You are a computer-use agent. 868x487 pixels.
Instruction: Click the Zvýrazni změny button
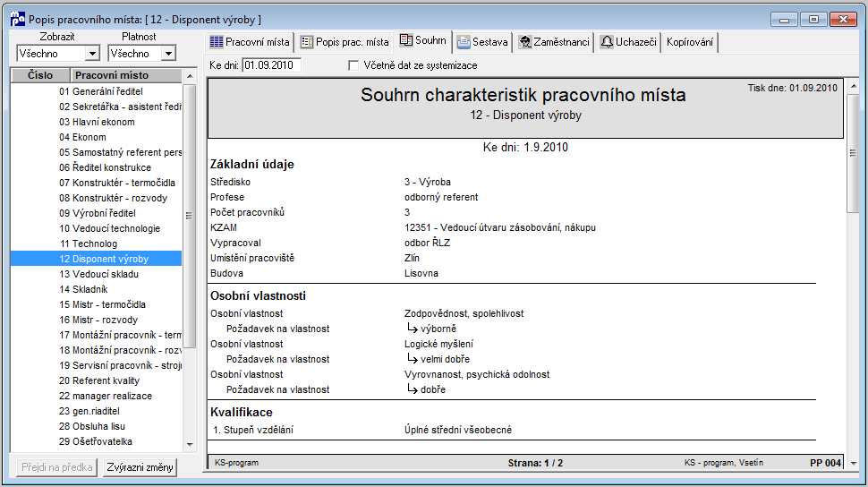[x=140, y=467]
